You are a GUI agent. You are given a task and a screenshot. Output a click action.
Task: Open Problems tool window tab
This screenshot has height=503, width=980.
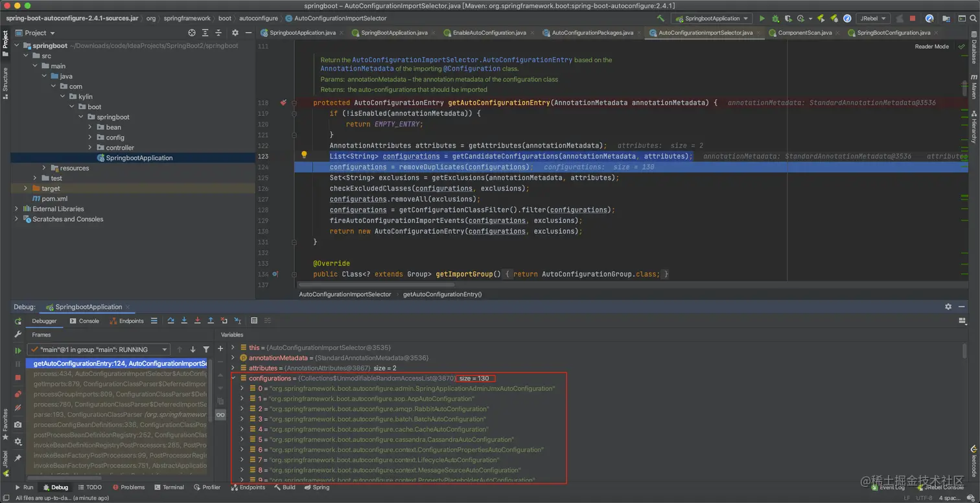(x=128, y=487)
